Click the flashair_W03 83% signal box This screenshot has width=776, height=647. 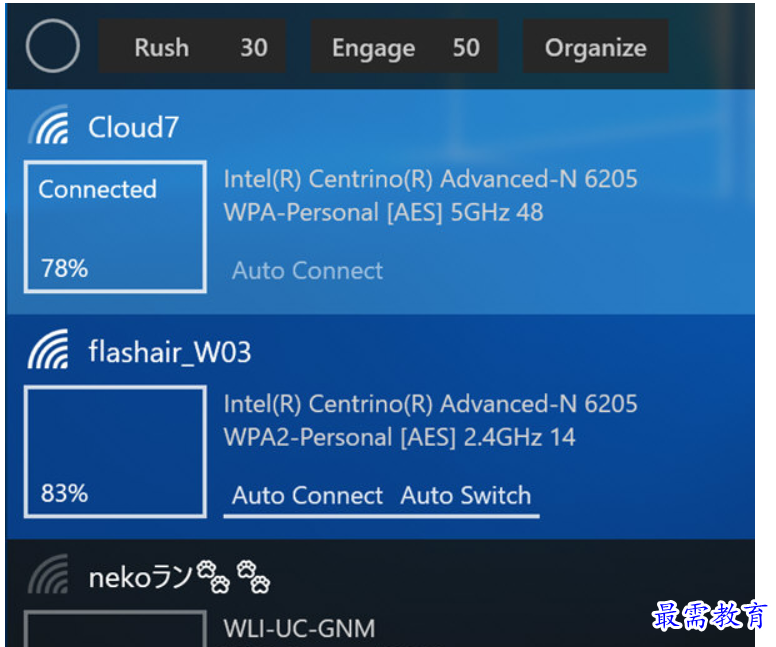tap(115, 452)
